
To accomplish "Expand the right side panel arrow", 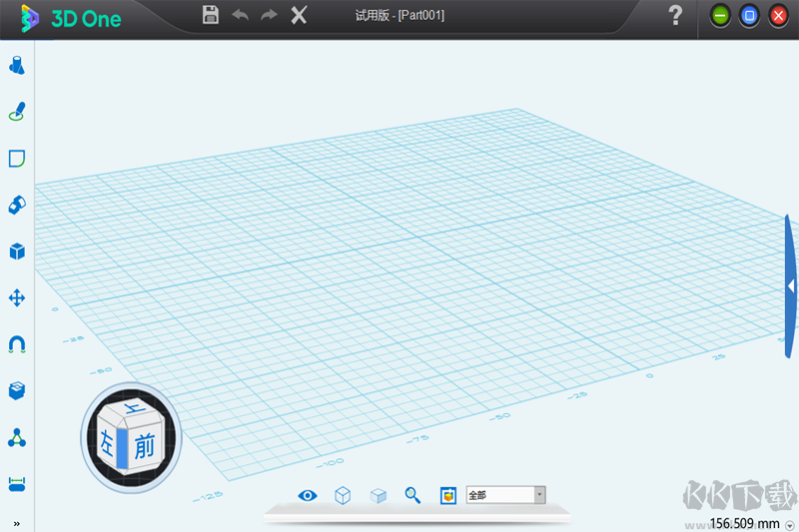I will (x=791, y=286).
